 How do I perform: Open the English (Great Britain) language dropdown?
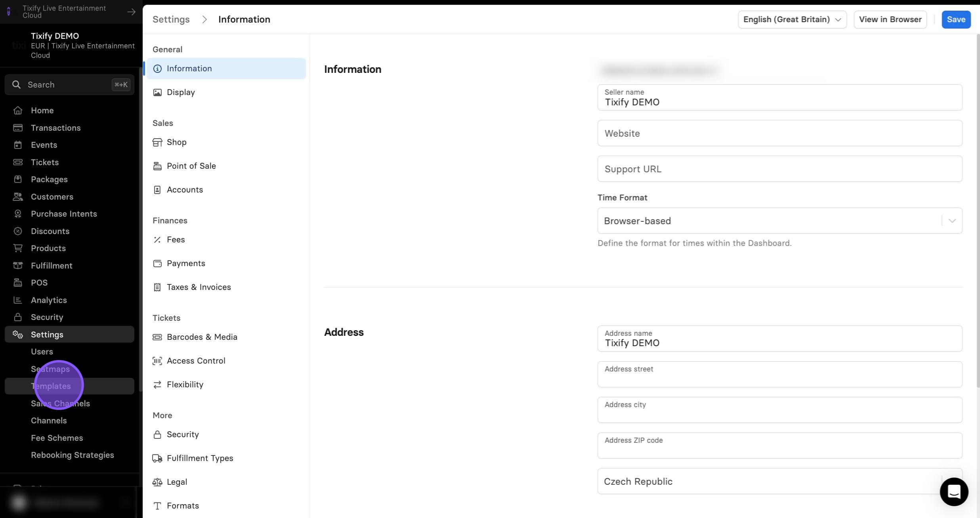pos(792,19)
